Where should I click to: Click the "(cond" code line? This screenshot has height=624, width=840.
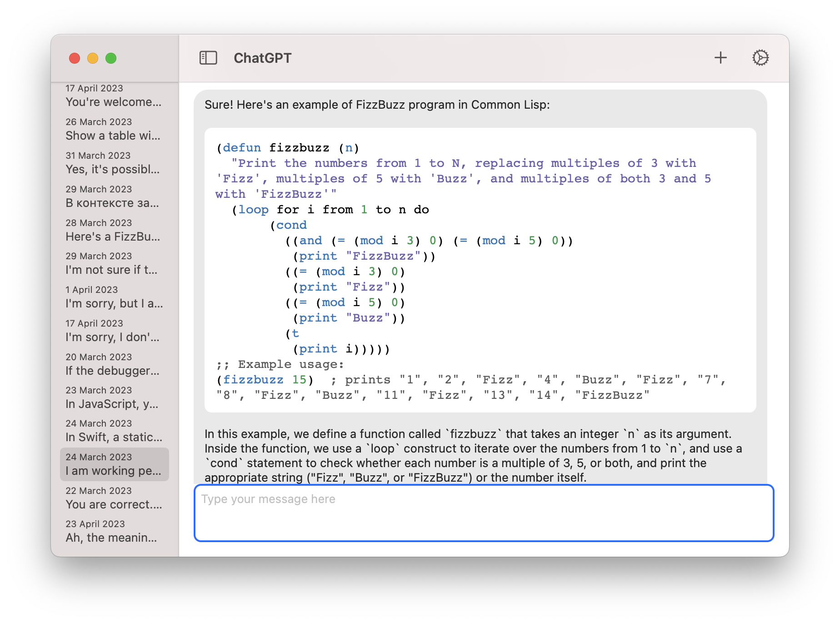pos(289,225)
